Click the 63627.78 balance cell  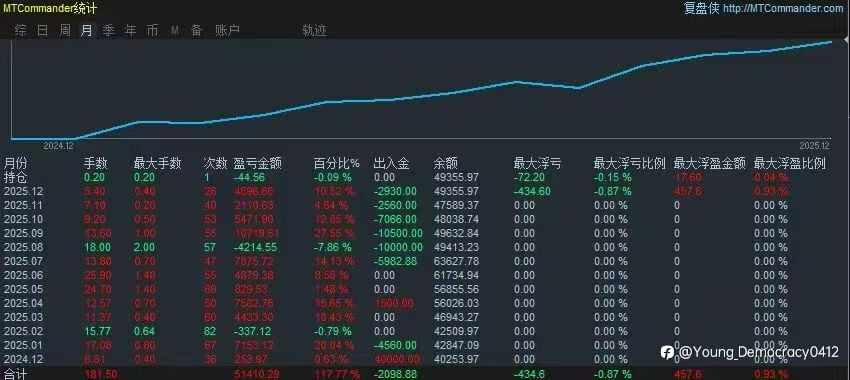click(456, 261)
